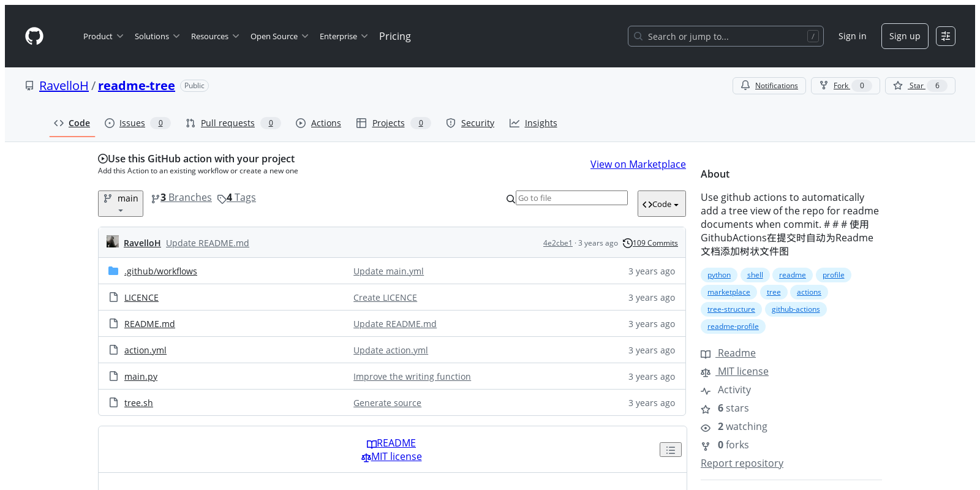Open the Pricing page

pyautogui.click(x=395, y=36)
